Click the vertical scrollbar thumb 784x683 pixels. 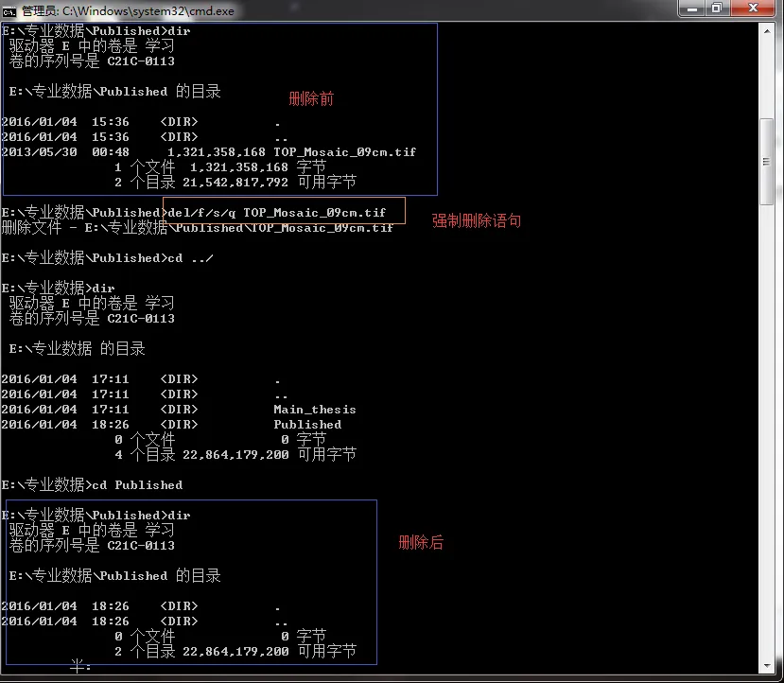(x=767, y=162)
